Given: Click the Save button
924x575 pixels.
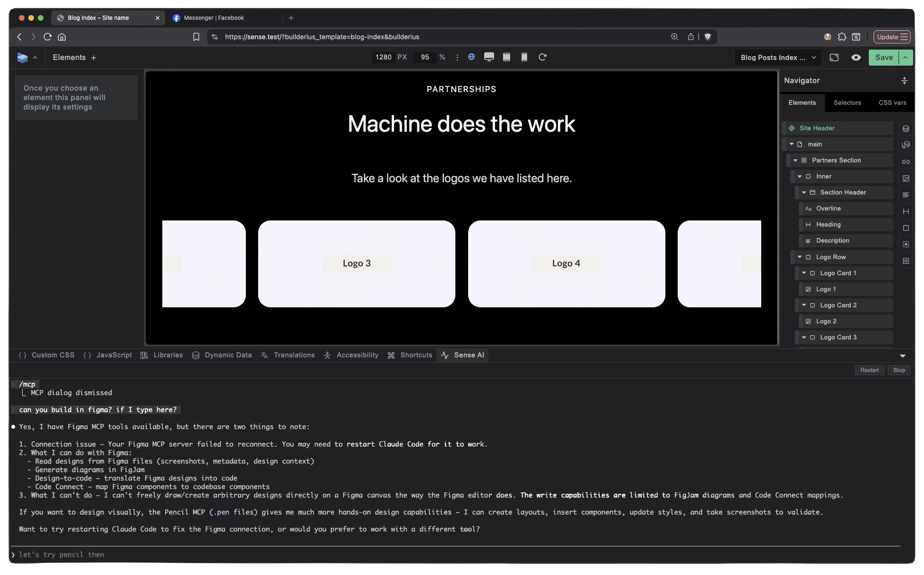Looking at the screenshot, I should tap(883, 57).
